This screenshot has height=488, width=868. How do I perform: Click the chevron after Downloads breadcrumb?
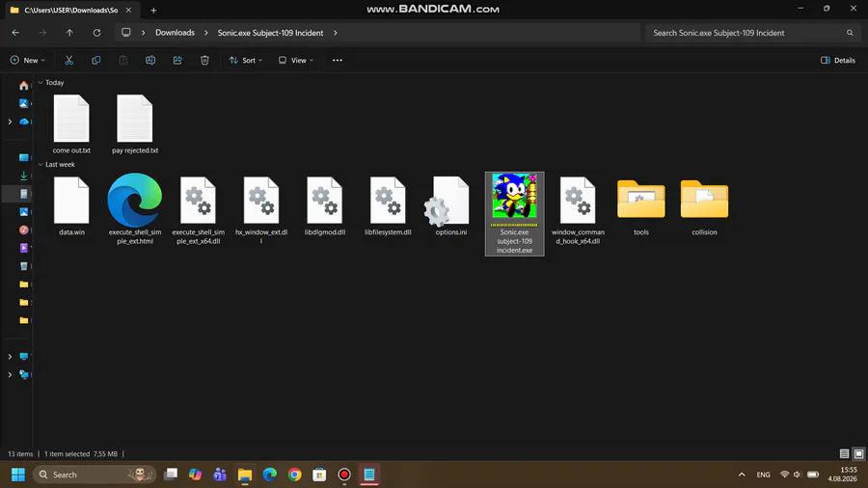point(206,33)
